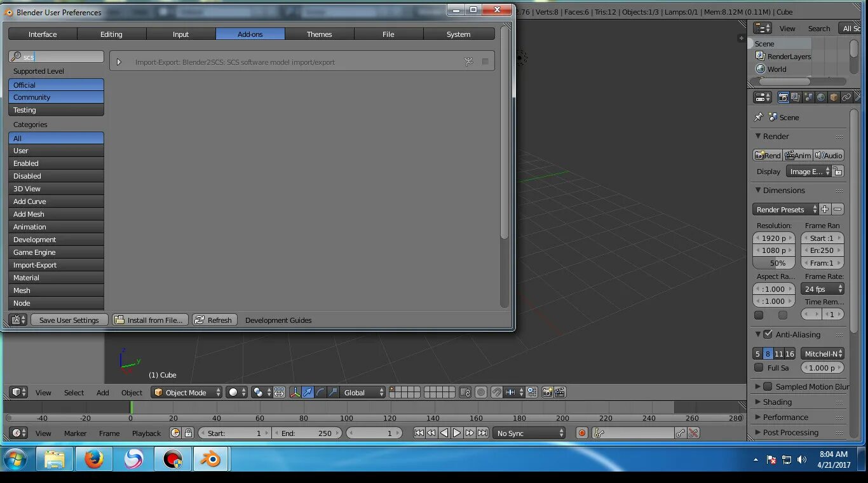
Task: Open the viewport shading selector
Action: pos(236,393)
